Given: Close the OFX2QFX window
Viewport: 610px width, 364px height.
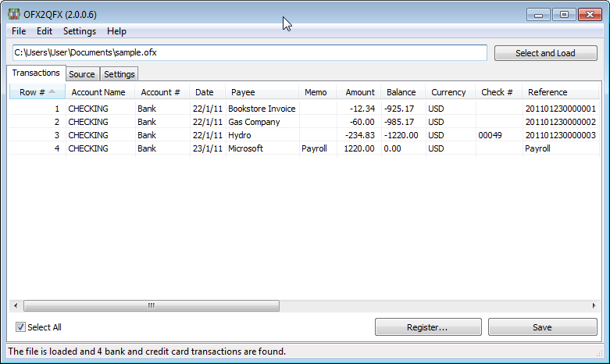Looking at the screenshot, I should coord(590,15).
